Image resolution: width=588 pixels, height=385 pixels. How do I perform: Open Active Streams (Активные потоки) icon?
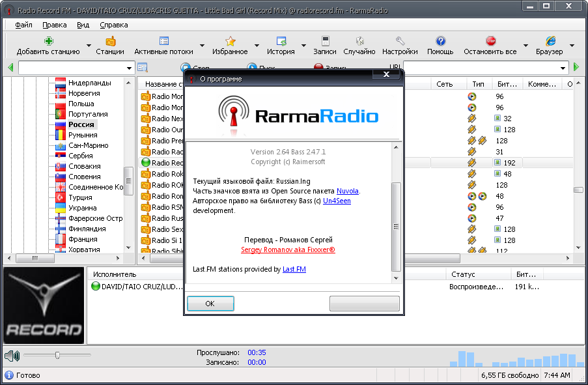click(163, 41)
